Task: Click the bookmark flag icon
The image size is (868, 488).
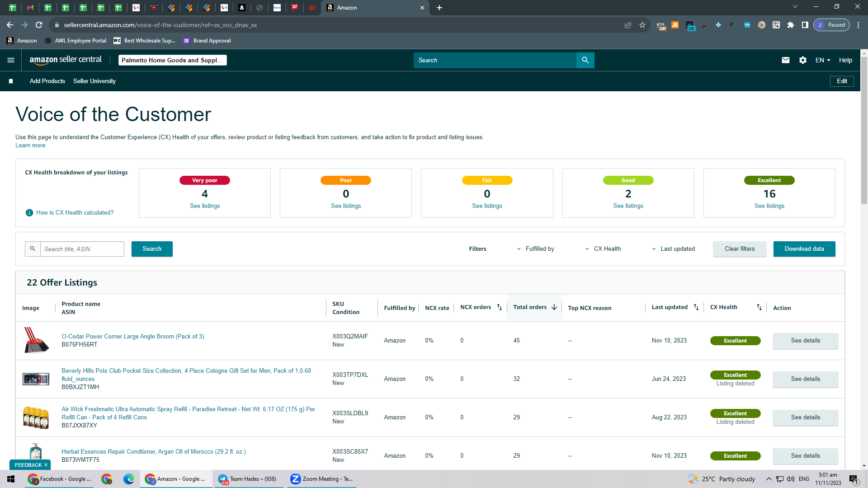Action: (x=11, y=81)
